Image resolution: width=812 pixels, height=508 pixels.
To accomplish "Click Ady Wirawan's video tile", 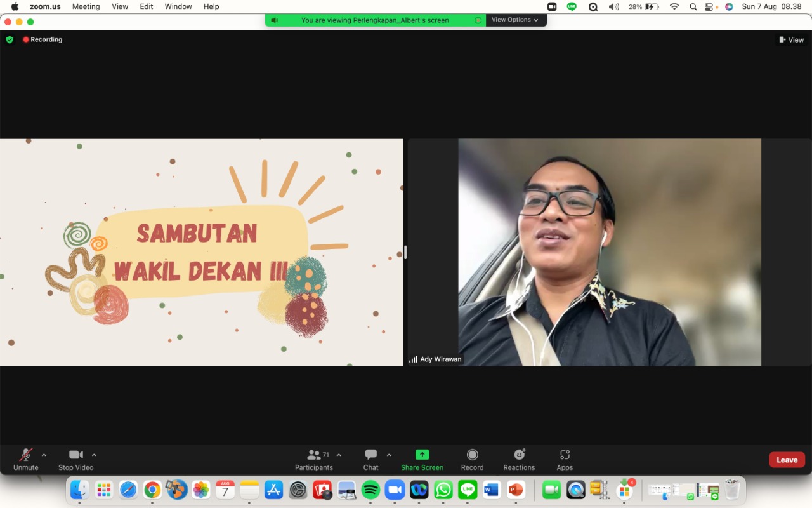I will 609,252.
